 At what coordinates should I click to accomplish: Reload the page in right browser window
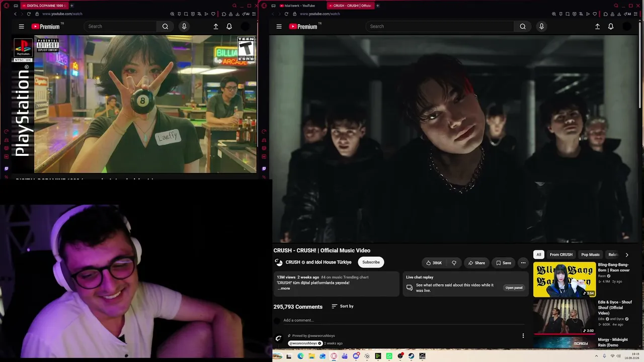coord(286,14)
